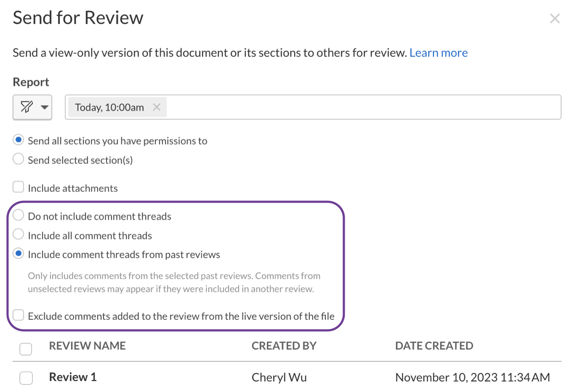This screenshot has height=392, width=575.
Task: Check "Exclude comments added to the review" option
Action: pyautogui.click(x=18, y=314)
